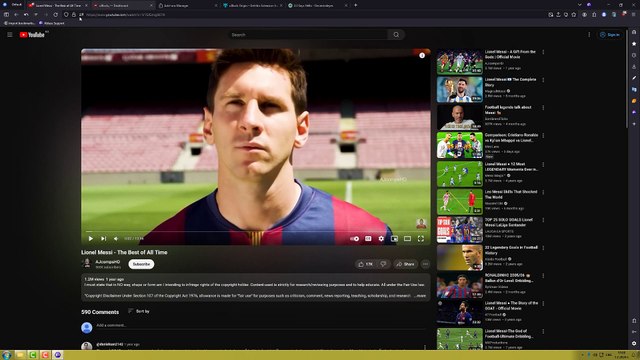This screenshot has height=360, width=640.
Task: Open Football legends talk about Messi thumbnail
Action: (x=460, y=117)
